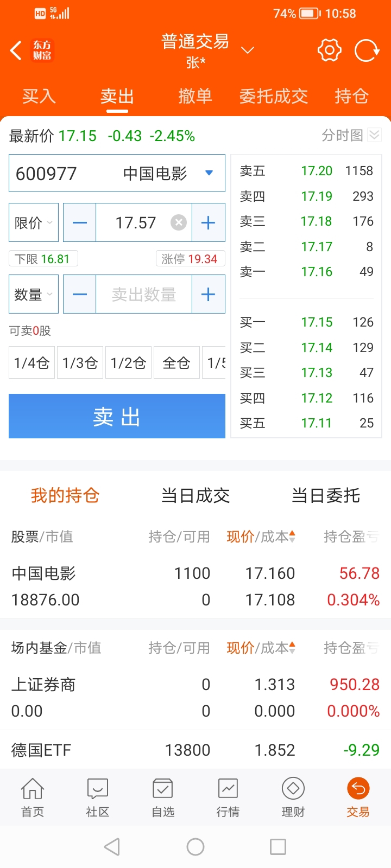Image resolution: width=391 pixels, height=868 pixels.
Task: Open the 中国电影 holding row
Action: (x=195, y=586)
